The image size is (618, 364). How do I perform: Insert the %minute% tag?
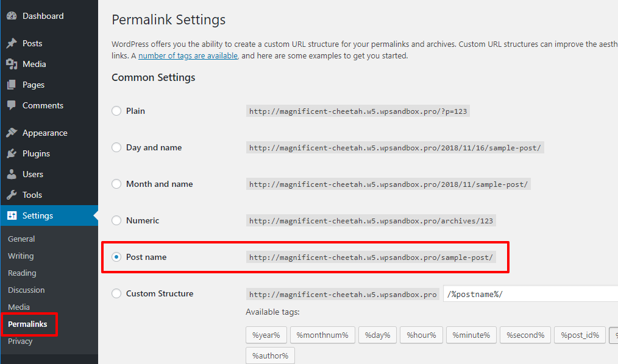pyautogui.click(x=471, y=335)
